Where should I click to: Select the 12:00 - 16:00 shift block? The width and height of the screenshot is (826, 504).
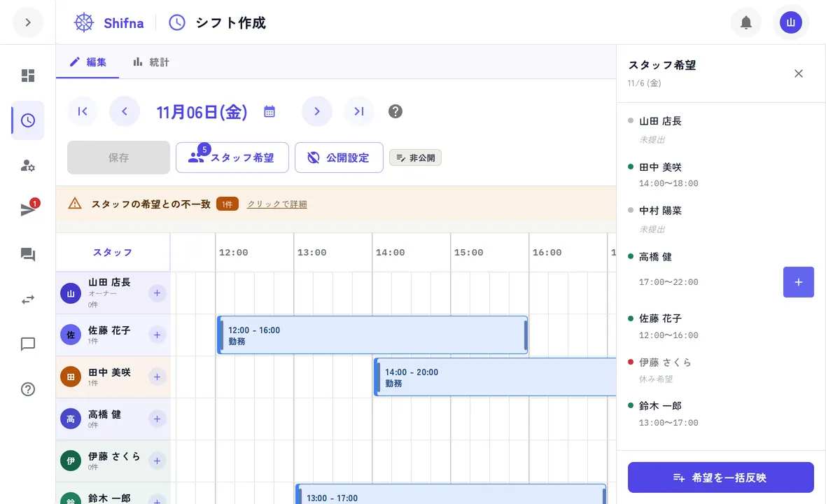coord(372,335)
